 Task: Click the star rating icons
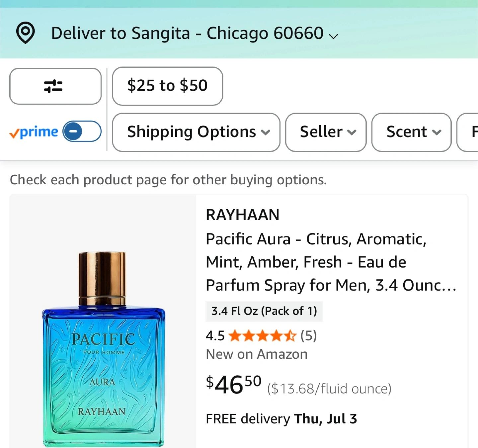(262, 336)
